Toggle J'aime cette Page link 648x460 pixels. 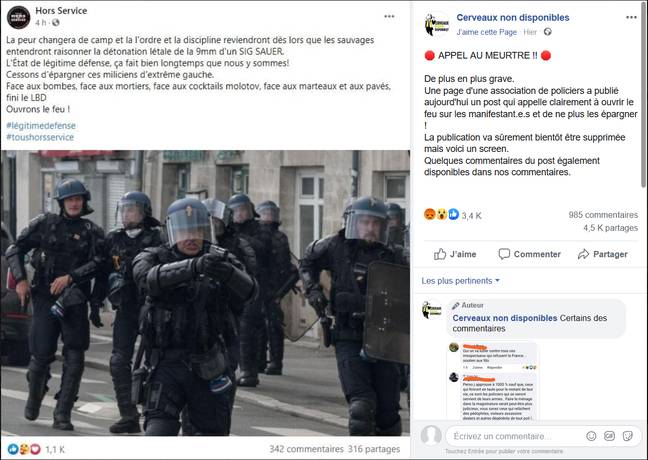pos(486,32)
